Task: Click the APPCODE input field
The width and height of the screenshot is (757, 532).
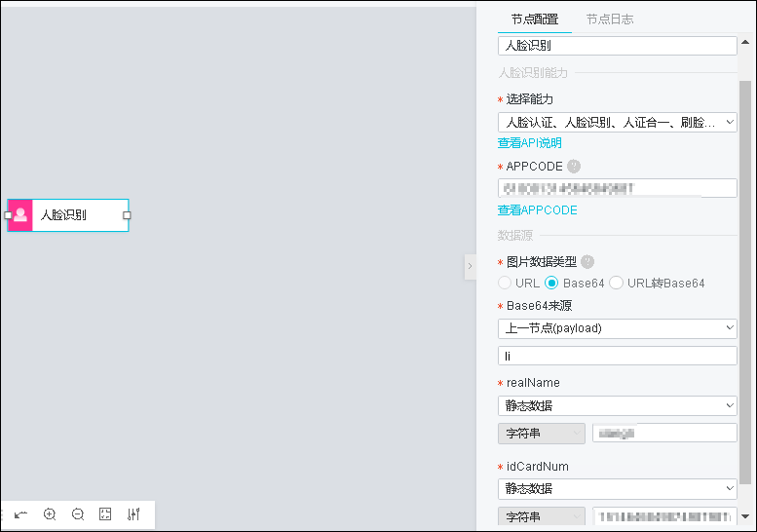Action: click(x=617, y=188)
